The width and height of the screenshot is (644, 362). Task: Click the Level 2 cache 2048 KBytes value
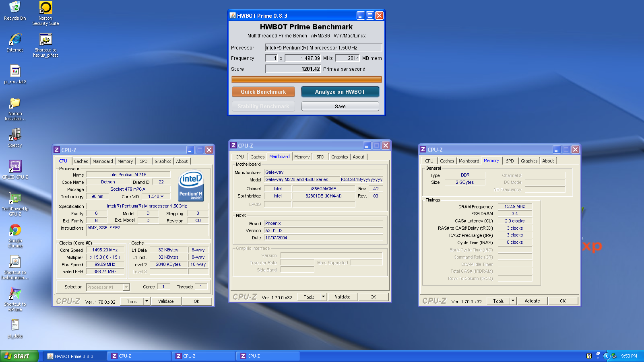[x=168, y=264]
